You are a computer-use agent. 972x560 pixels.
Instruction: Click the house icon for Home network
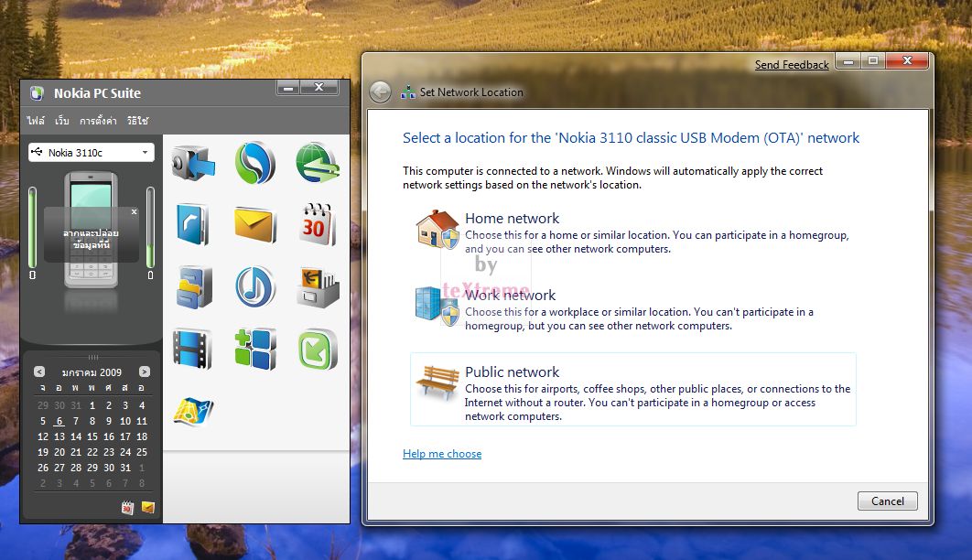(437, 229)
